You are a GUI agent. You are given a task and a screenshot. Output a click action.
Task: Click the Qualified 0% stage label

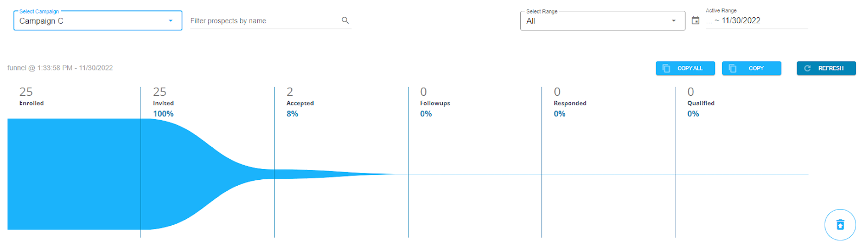[x=700, y=108]
